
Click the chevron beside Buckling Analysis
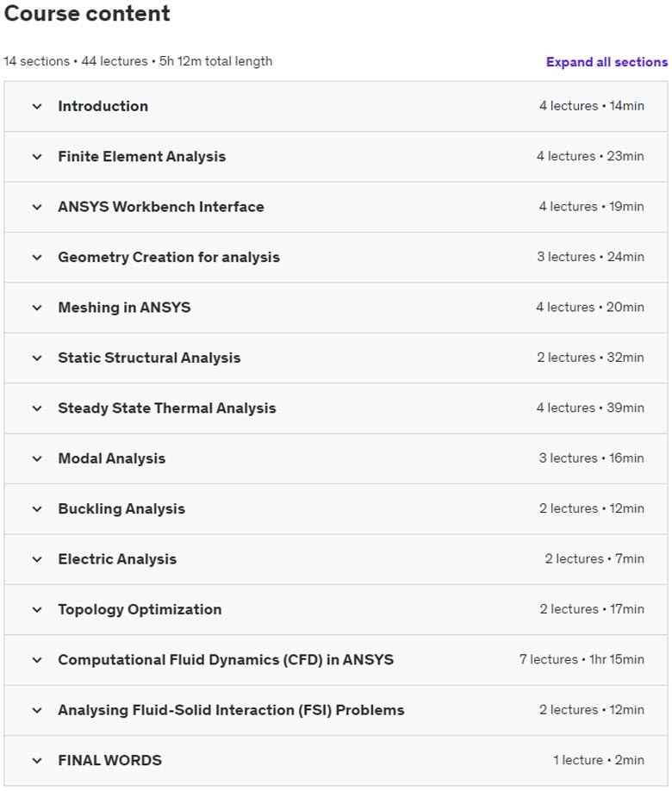[37, 509]
